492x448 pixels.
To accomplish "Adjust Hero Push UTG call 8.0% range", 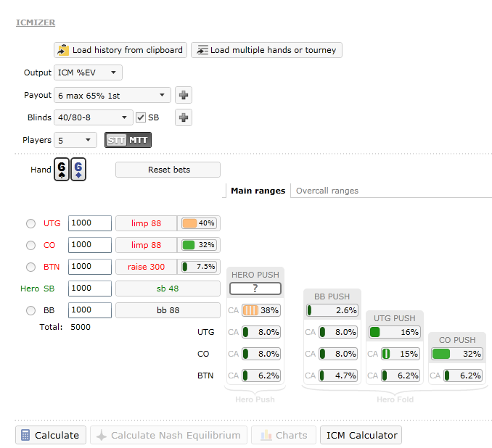I will pos(261,332).
